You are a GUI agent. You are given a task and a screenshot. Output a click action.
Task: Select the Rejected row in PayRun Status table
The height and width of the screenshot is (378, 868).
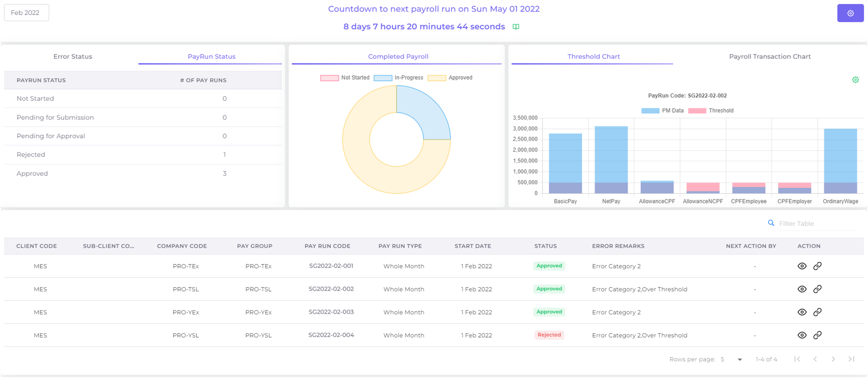(x=143, y=155)
